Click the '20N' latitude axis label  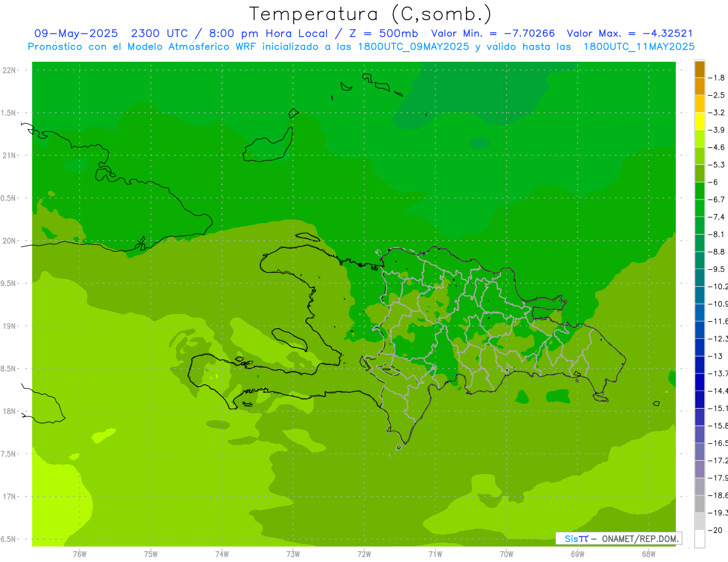[x=10, y=241]
